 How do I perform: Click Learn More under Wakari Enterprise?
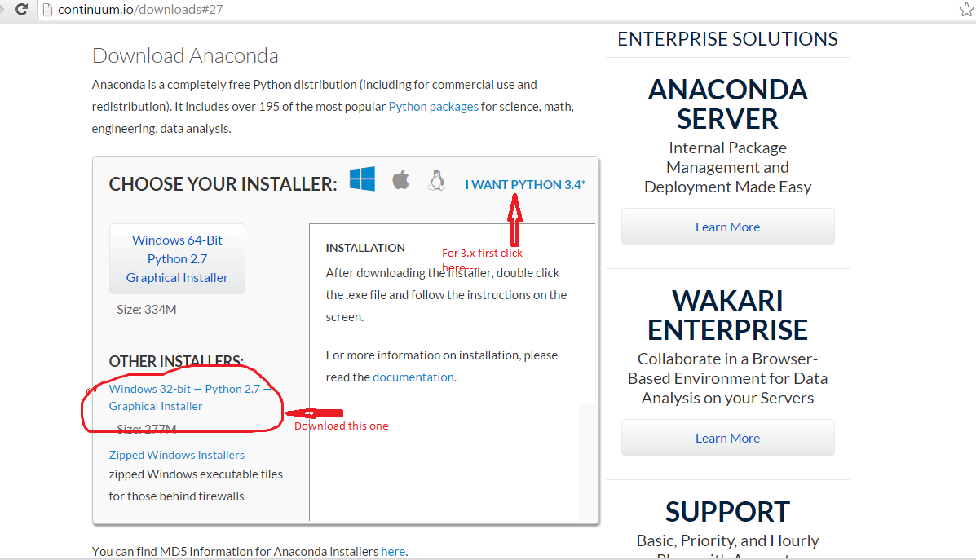[727, 438]
